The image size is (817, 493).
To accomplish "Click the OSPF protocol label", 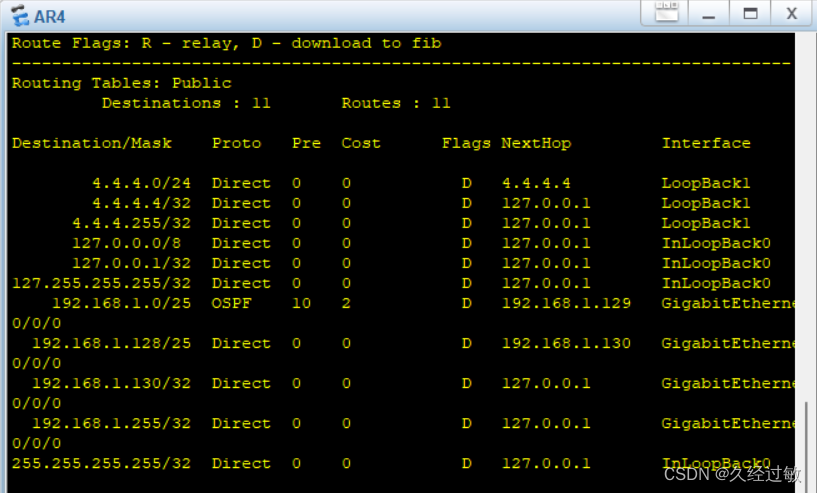I will point(231,303).
